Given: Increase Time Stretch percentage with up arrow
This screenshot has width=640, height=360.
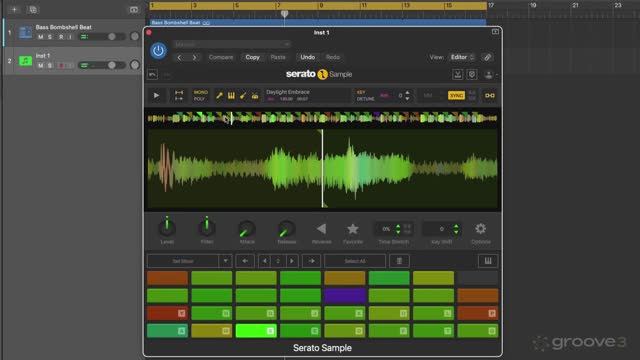Looking at the screenshot, I should click(x=398, y=226).
